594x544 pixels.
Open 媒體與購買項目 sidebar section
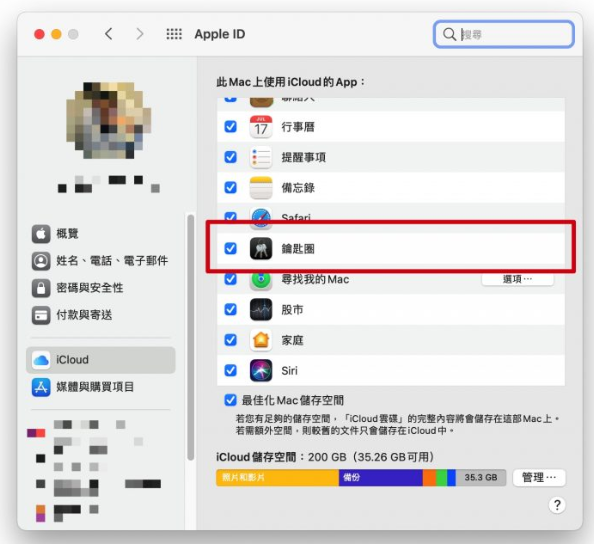[100, 387]
